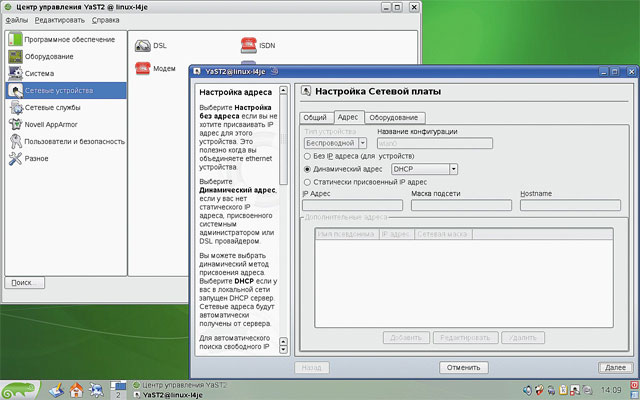Click the Редактировать button below the table
The height and width of the screenshot is (400, 640).
(466, 338)
